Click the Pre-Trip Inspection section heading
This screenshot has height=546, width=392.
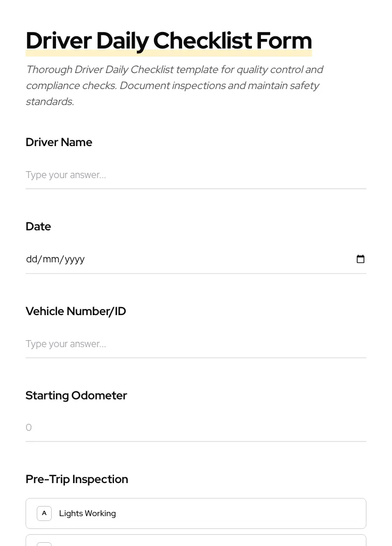(77, 479)
